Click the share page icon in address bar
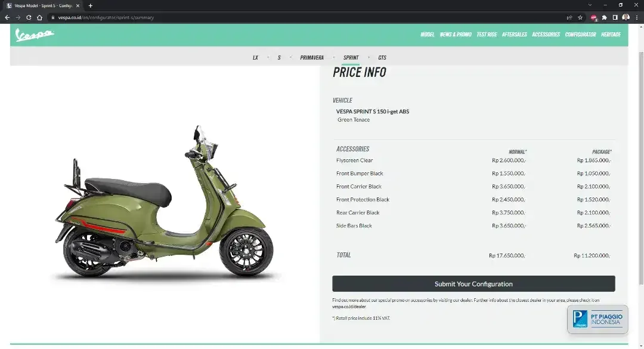Screen dimensions: 644x349 click(569, 17)
